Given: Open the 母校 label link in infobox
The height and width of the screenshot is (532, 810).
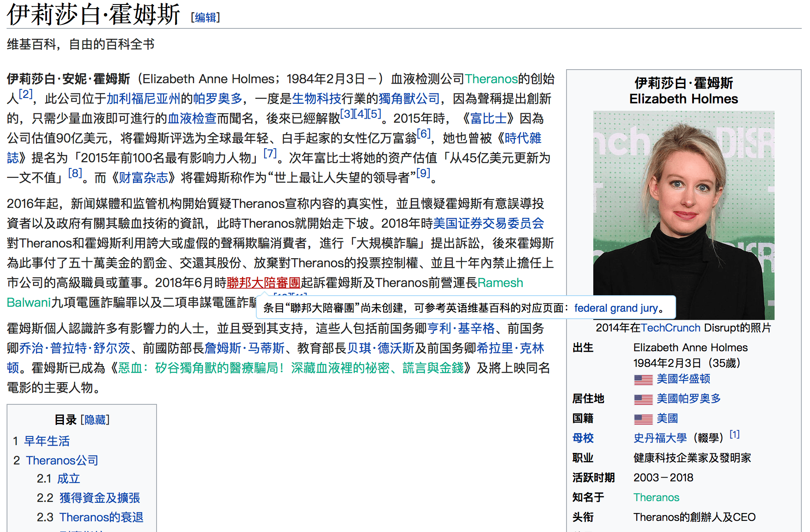Looking at the screenshot, I should tap(583, 438).
